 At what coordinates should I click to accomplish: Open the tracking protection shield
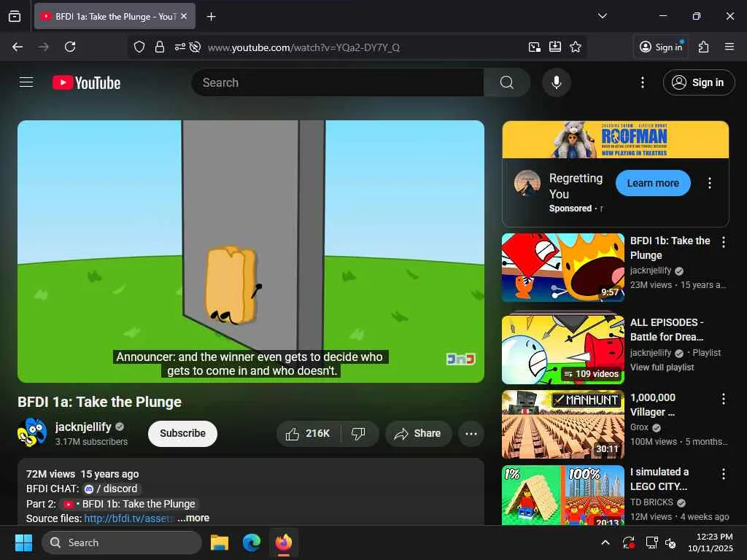pos(139,47)
